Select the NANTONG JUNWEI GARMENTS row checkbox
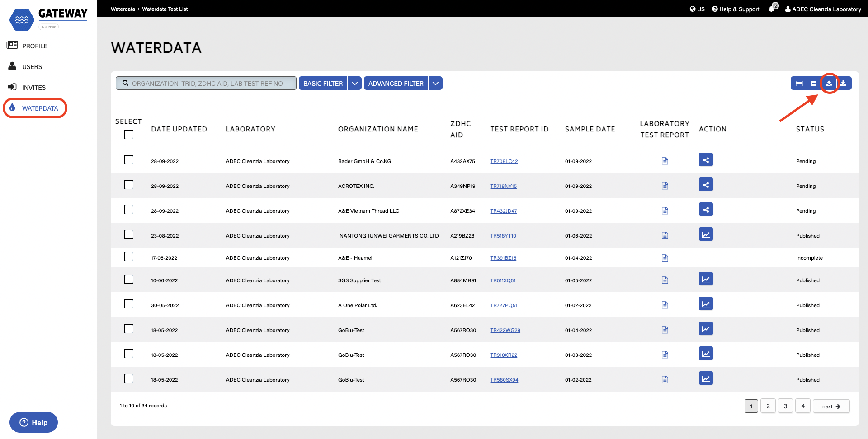Screen dimensions: 868x439 129,234
